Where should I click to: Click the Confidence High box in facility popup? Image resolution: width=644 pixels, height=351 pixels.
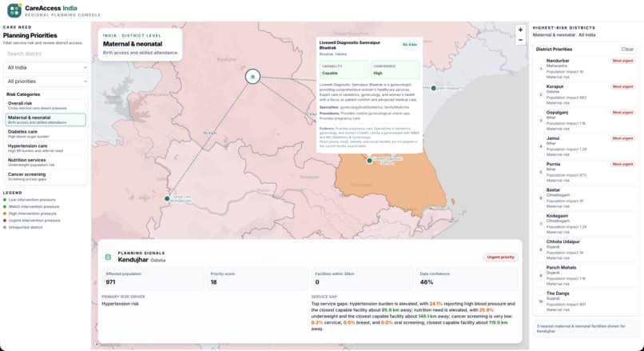click(x=395, y=70)
